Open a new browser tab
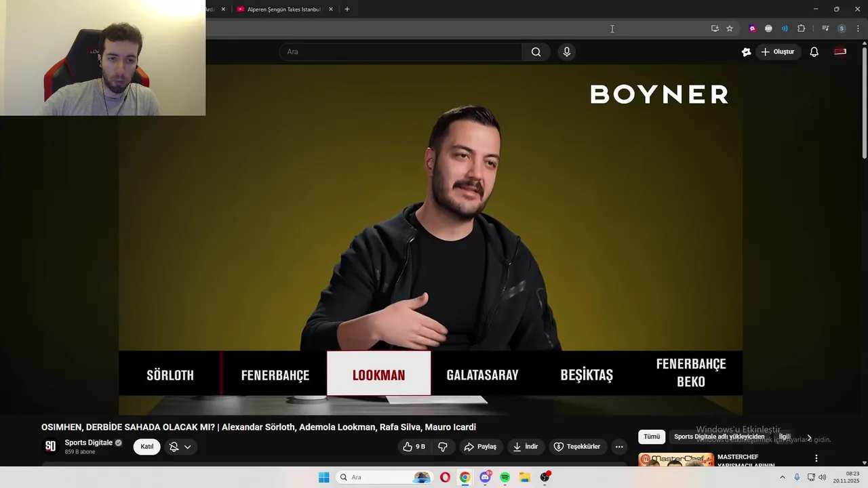This screenshot has width=868, height=488. click(347, 9)
